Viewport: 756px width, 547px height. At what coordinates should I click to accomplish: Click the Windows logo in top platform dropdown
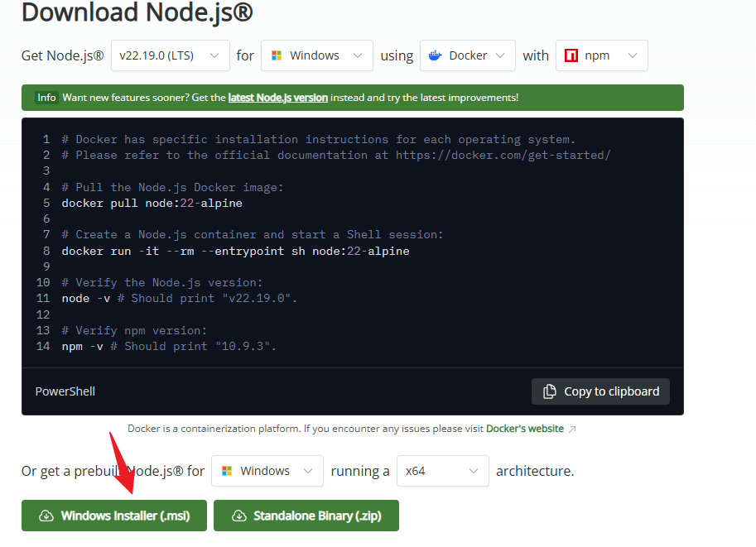click(x=277, y=55)
